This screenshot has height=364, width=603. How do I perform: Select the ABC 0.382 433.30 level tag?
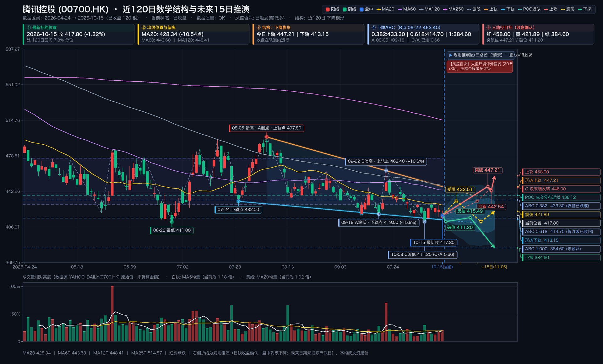point(561,206)
